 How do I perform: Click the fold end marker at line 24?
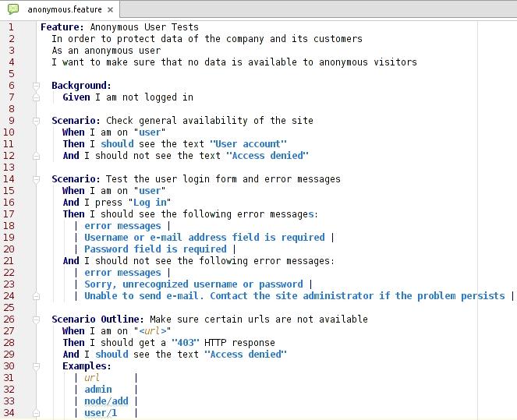click(36, 296)
